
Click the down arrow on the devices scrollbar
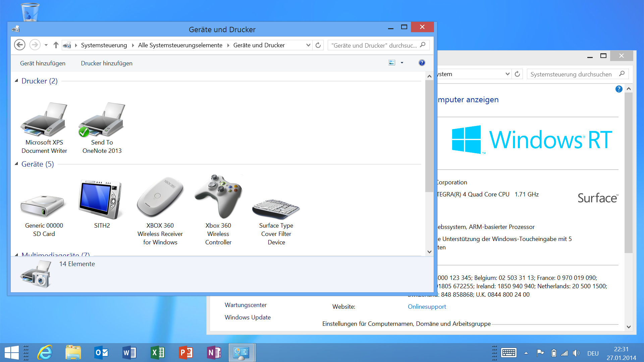click(429, 252)
